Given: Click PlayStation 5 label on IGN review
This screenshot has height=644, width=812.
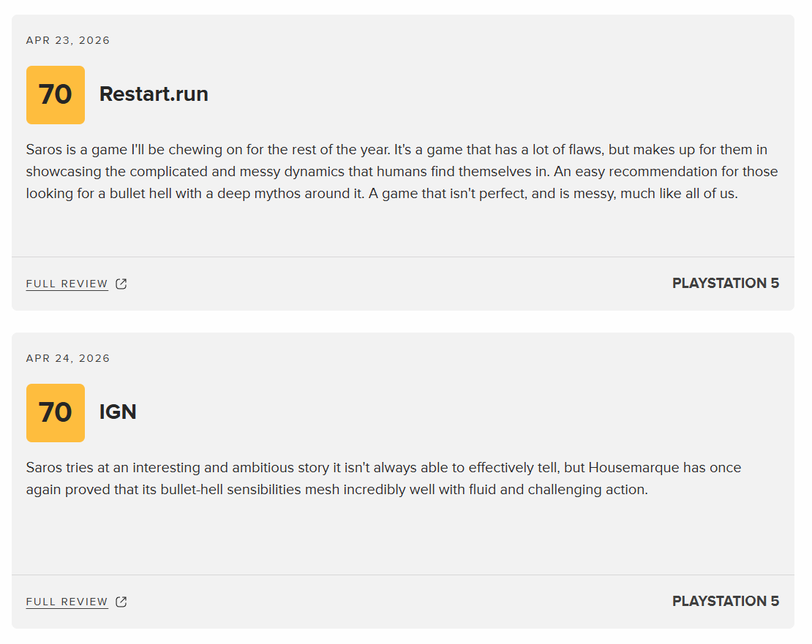Looking at the screenshot, I should pos(726,602).
